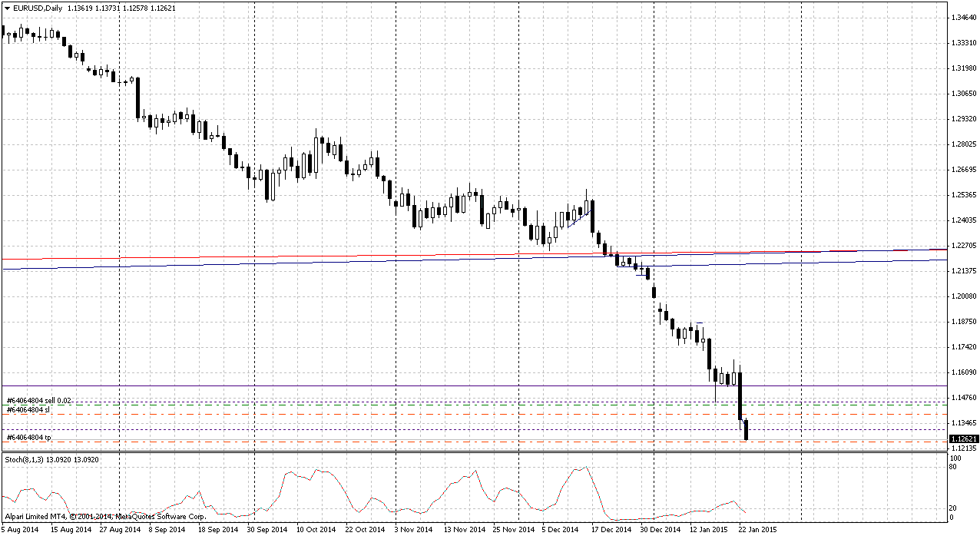
Task: Click the OHLC values 1.13619 1.13731 1.12578 1.12621
Action: pyautogui.click(x=120, y=8)
